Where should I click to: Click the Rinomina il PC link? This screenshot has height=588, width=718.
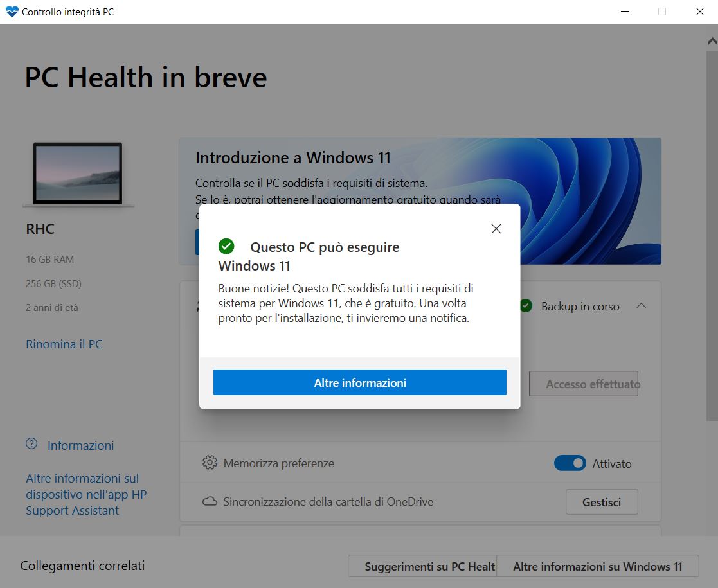(64, 344)
